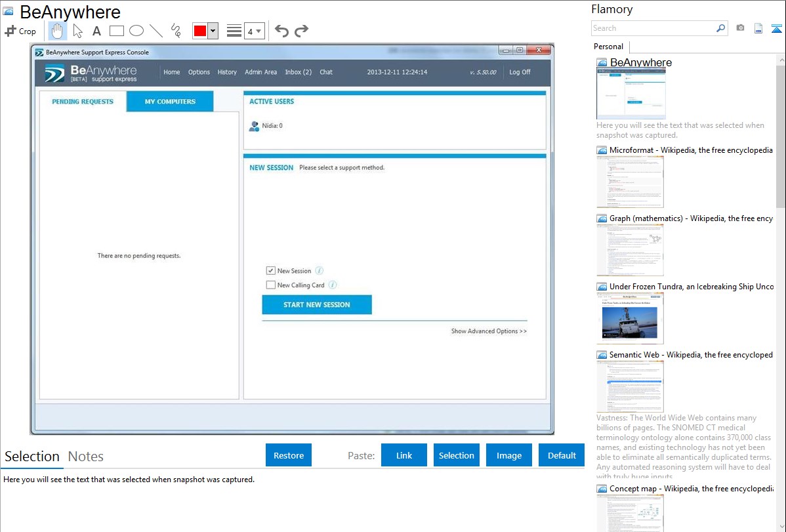Open the History menu in console
The width and height of the screenshot is (786, 532).
click(227, 72)
